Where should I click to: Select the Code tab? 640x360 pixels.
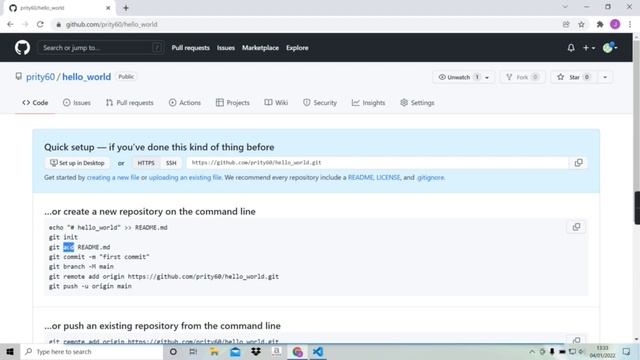(x=35, y=103)
